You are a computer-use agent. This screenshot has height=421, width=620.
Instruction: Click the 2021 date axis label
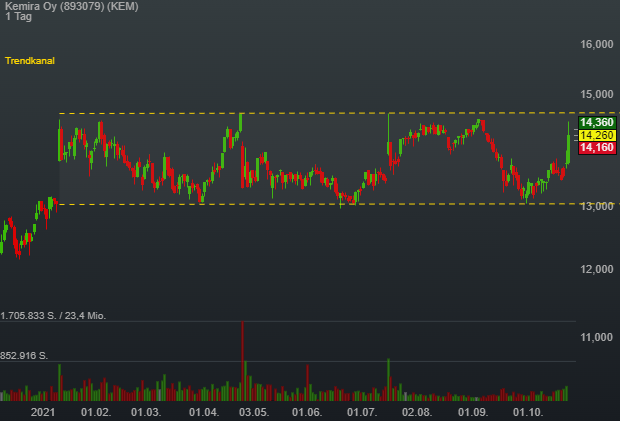(43, 412)
